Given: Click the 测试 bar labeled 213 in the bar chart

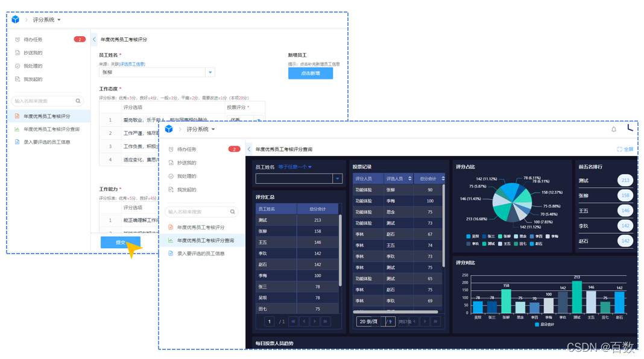Looking at the screenshot, I should [577, 297].
